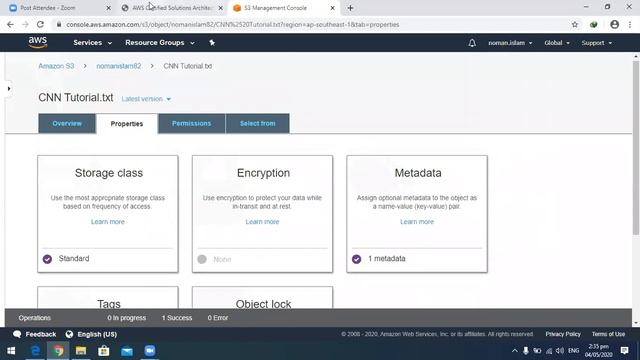Screen dimensions: 640x360
Task: Expand the Services dropdown
Action: pos(92,42)
